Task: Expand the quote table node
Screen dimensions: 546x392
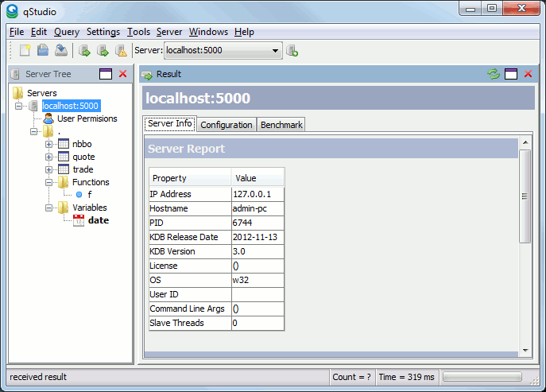Action: [x=48, y=157]
